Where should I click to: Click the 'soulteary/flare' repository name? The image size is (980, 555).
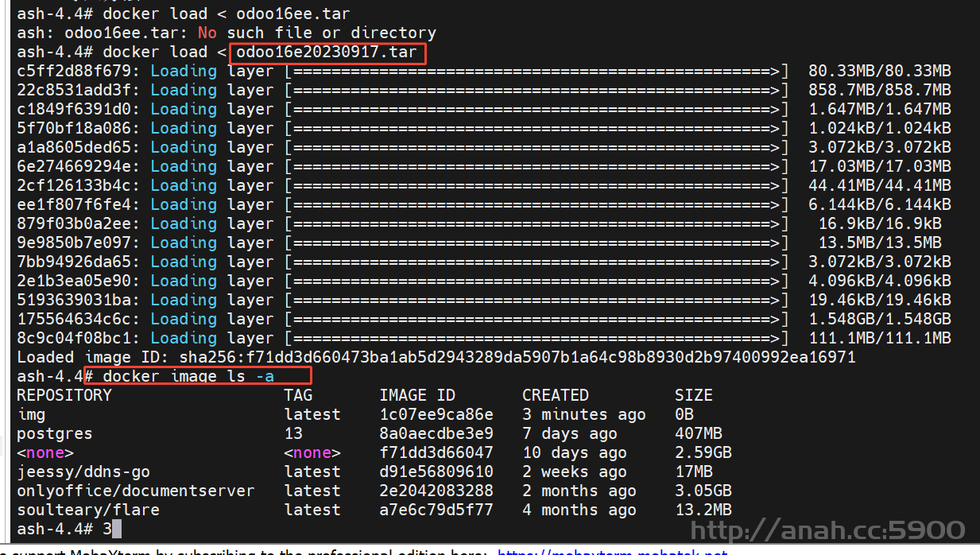88,510
